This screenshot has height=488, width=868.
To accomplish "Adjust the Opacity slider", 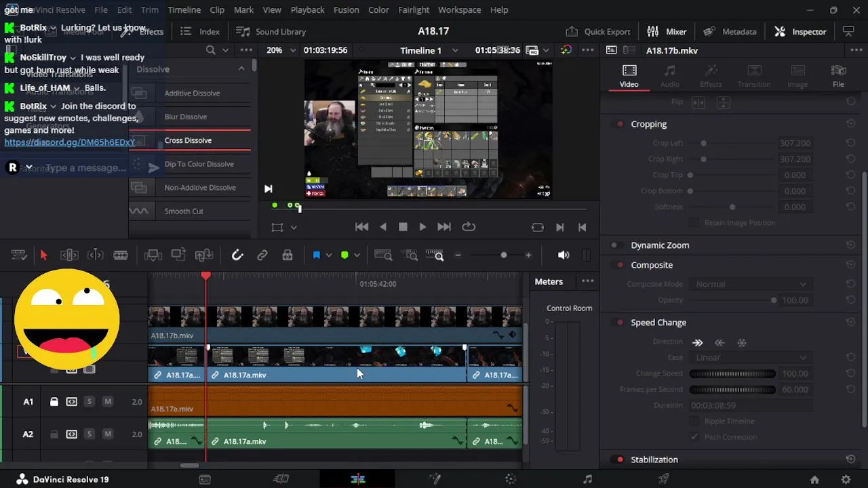I will click(774, 300).
